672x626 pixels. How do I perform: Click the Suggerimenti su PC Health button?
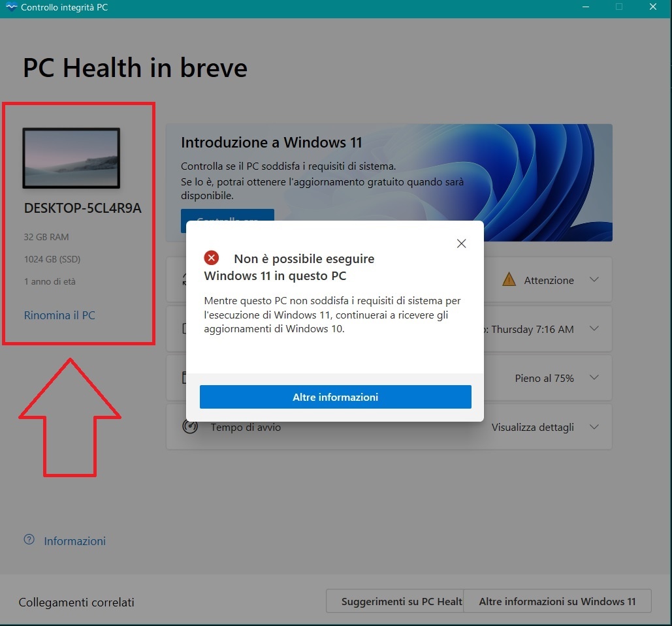394,602
